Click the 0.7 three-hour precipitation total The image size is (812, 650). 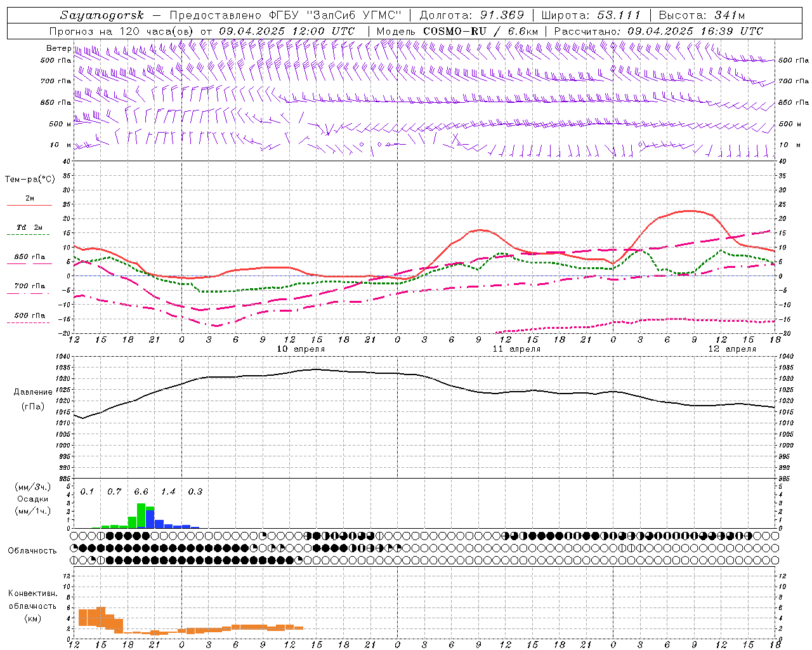(x=114, y=492)
